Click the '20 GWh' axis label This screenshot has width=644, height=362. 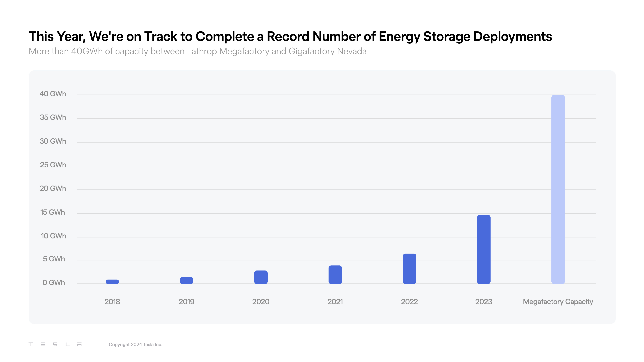(53, 188)
